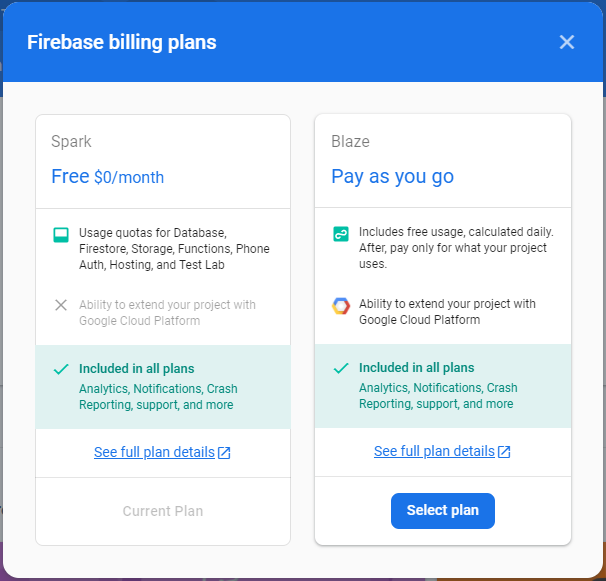
Task: Click the checkmark icon in the Spark plan
Action: coord(61,369)
